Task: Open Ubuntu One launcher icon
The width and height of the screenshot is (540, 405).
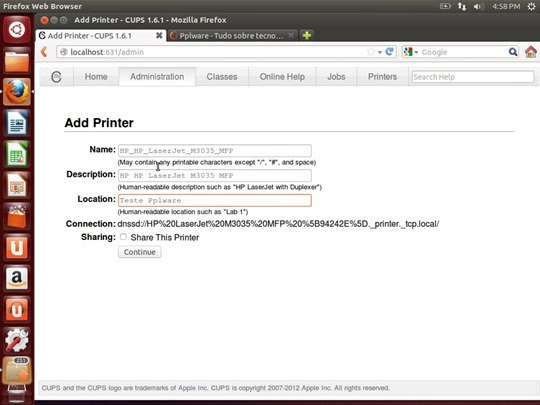Action: pos(17,247)
